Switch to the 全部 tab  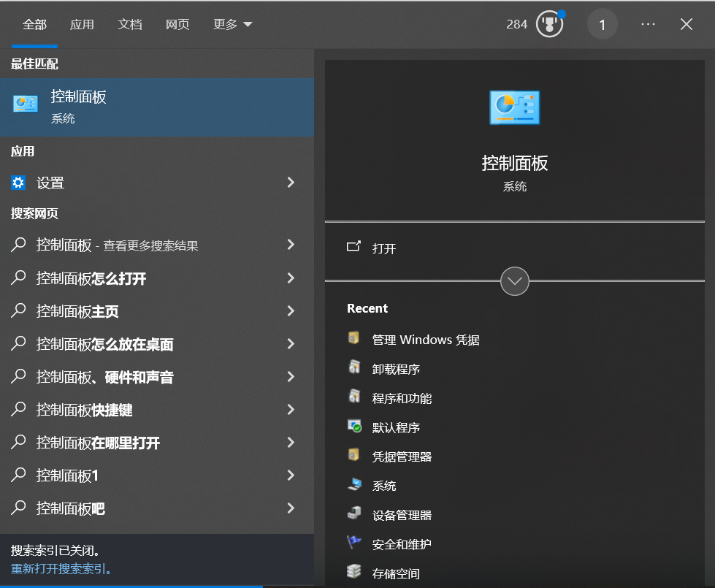(34, 24)
